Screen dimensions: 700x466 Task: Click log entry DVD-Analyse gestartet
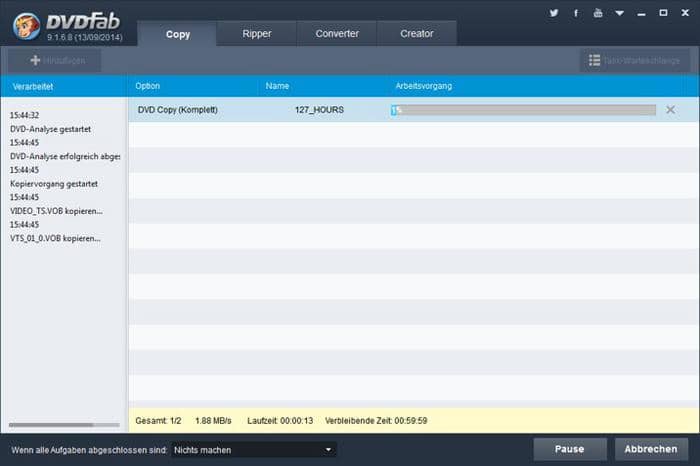[x=50, y=129]
